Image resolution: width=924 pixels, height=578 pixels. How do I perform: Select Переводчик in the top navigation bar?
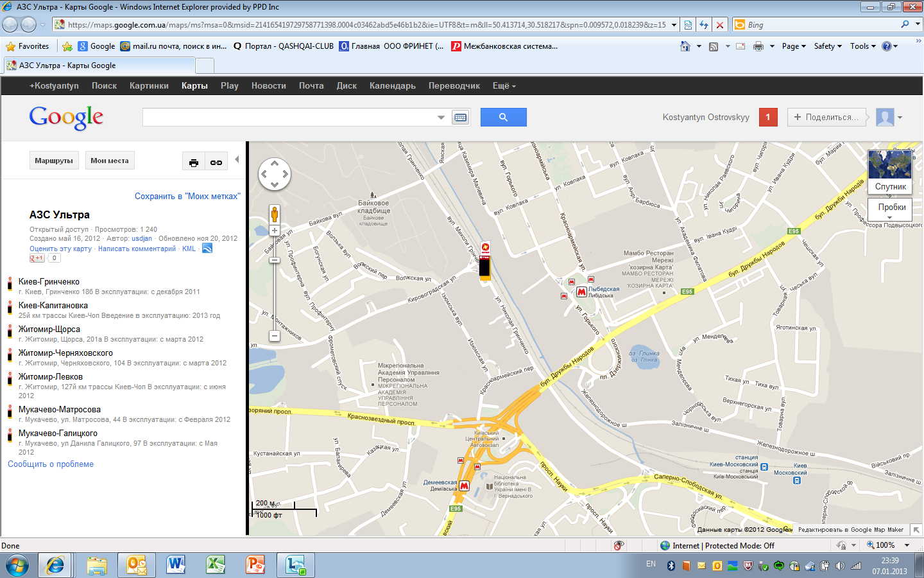tap(454, 85)
